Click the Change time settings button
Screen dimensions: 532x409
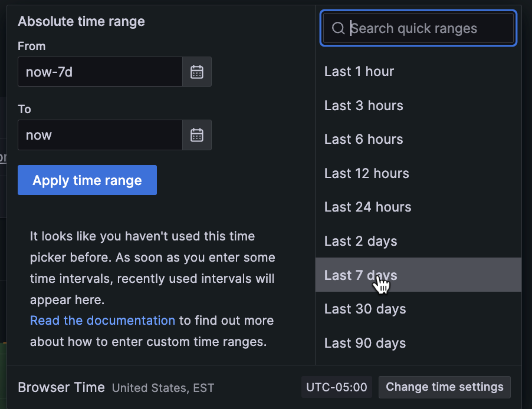[445, 387]
